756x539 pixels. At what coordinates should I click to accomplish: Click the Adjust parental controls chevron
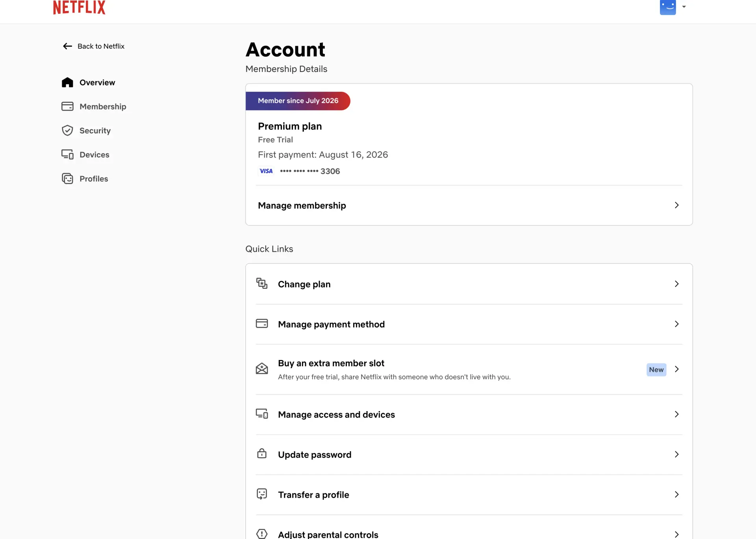click(x=676, y=534)
